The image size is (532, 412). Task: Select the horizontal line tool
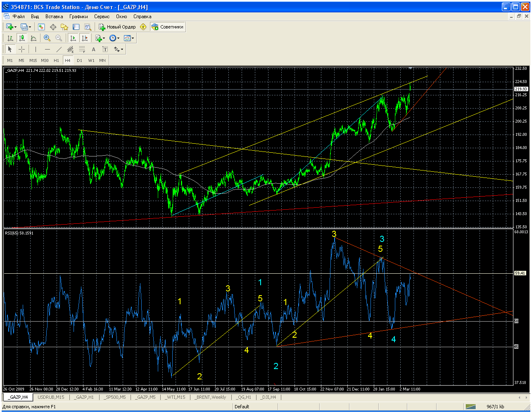click(x=47, y=49)
